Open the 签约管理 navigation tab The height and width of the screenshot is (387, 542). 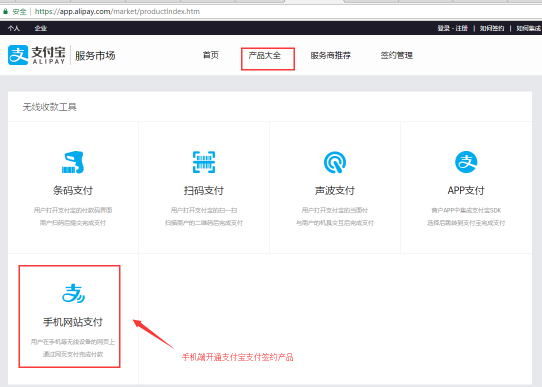click(x=397, y=55)
